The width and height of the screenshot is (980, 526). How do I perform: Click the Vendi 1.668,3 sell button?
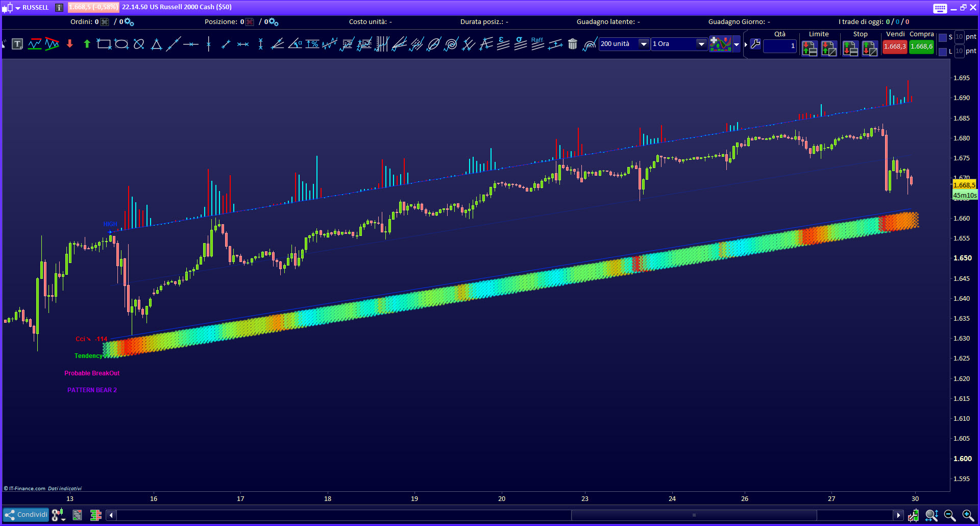point(895,46)
